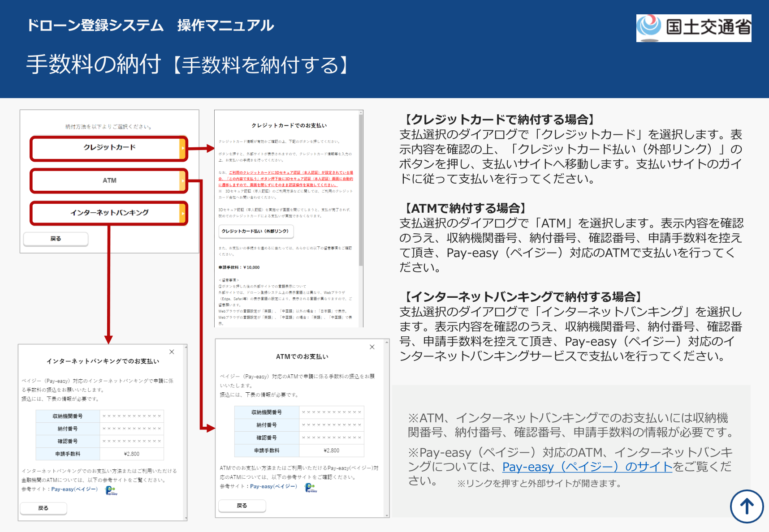Click the インターネットバンキングでのお支払い dialog title

click(x=103, y=361)
